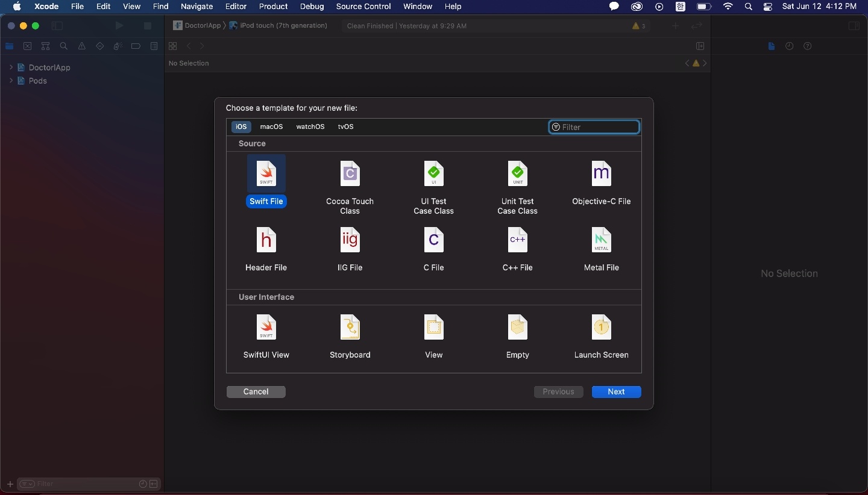Open Control Center in menu bar
The image size is (868, 495).
(767, 7)
